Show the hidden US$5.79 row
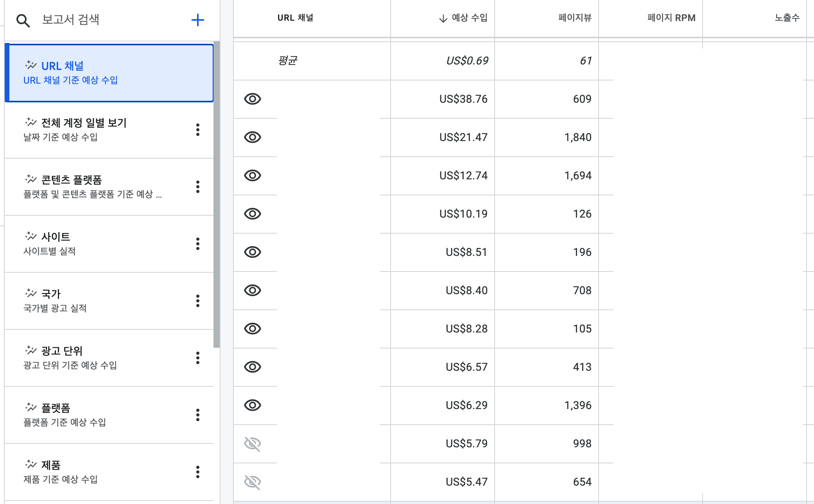This screenshot has height=504, width=814. pos(252,444)
